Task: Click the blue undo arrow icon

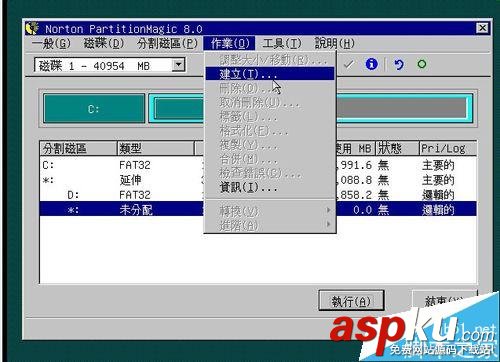Action: (x=399, y=64)
